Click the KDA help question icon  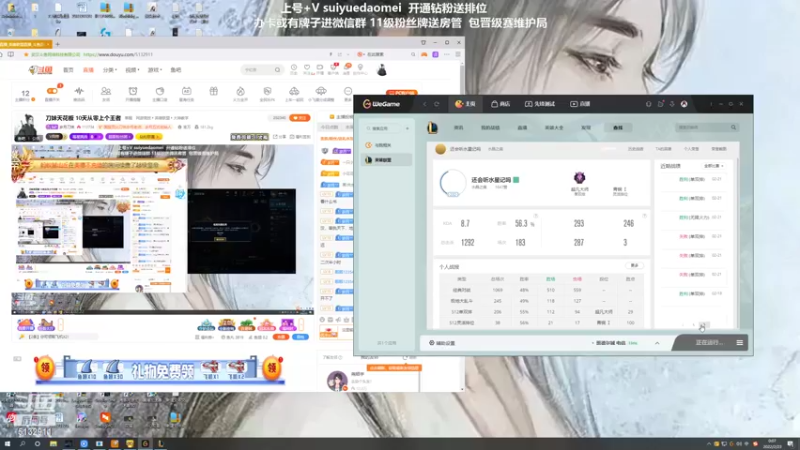(x=536, y=216)
